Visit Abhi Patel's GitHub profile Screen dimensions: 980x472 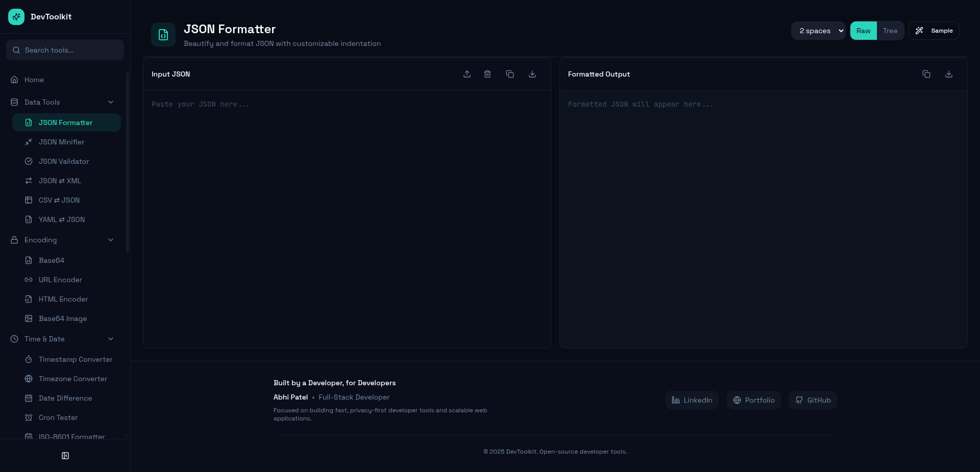coord(813,400)
